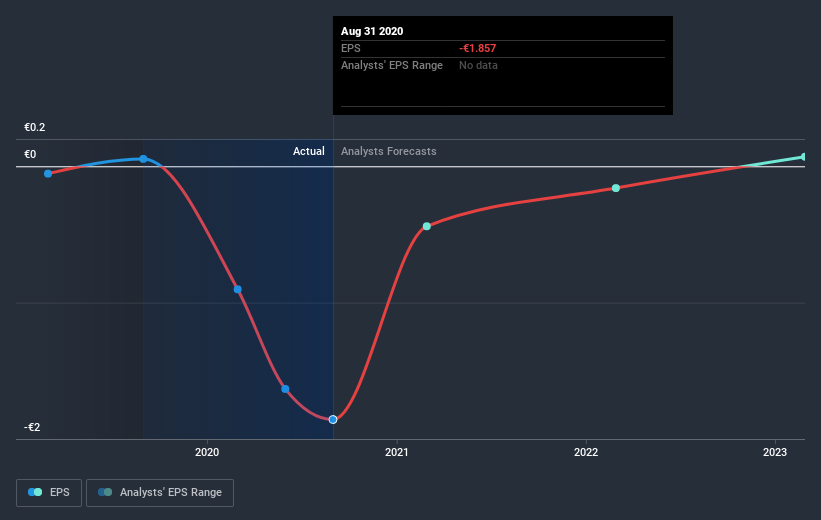The width and height of the screenshot is (821, 520).
Task: Select the teal forecast point in early 2022
Action: click(616, 188)
